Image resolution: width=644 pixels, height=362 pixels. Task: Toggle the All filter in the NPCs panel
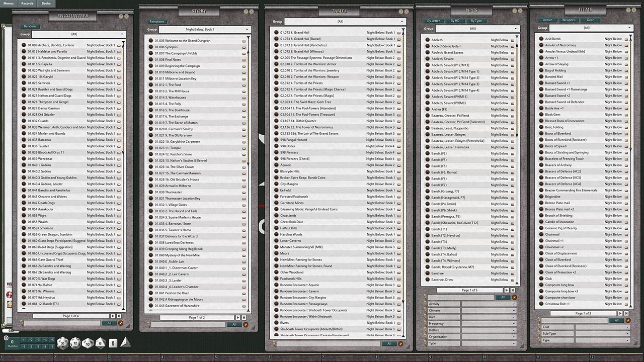pos(503,297)
